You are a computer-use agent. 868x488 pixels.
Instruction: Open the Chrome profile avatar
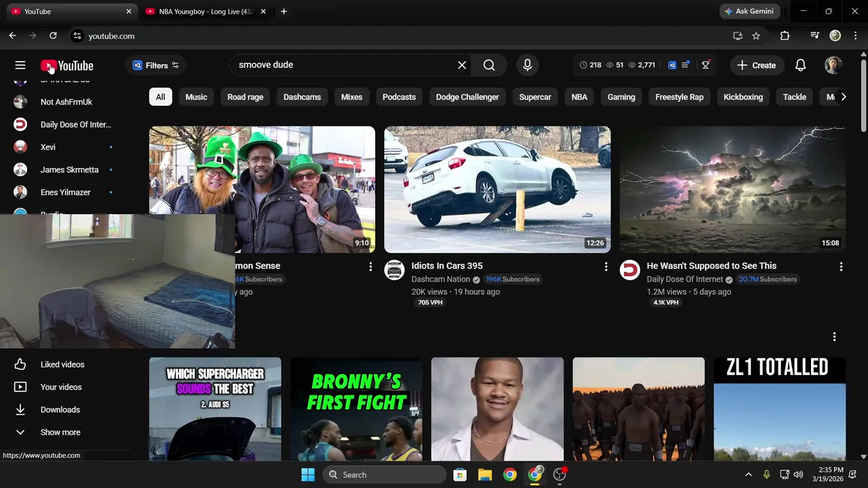click(835, 36)
